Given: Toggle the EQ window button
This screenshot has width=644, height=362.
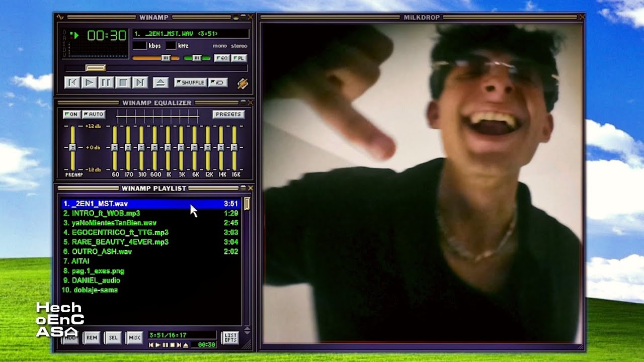Looking at the screenshot, I should [x=222, y=58].
